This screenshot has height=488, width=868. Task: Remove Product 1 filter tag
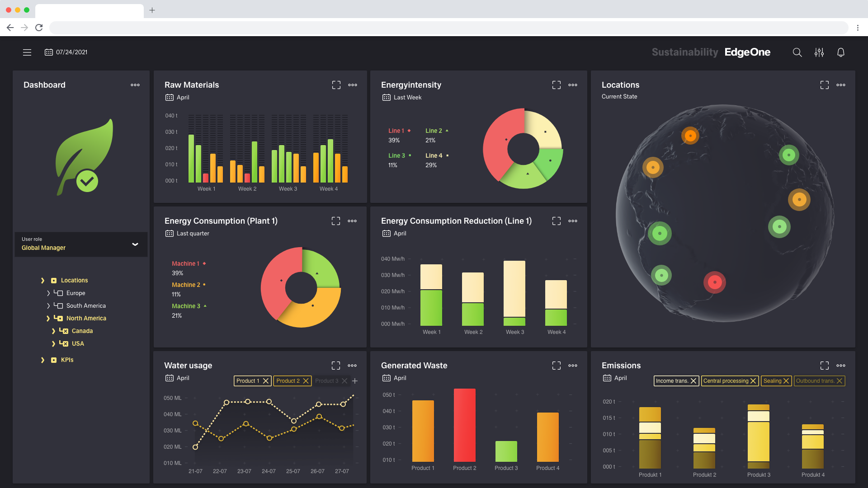pos(266,381)
